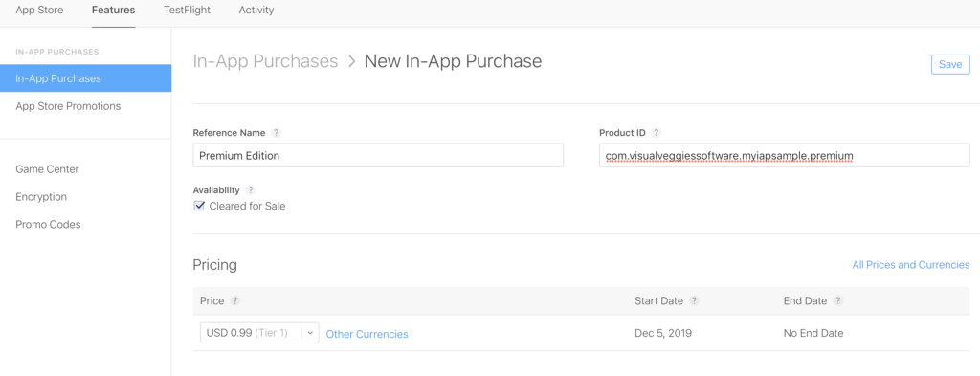Click the Save button
The width and height of the screenshot is (980, 376).
[x=950, y=64]
